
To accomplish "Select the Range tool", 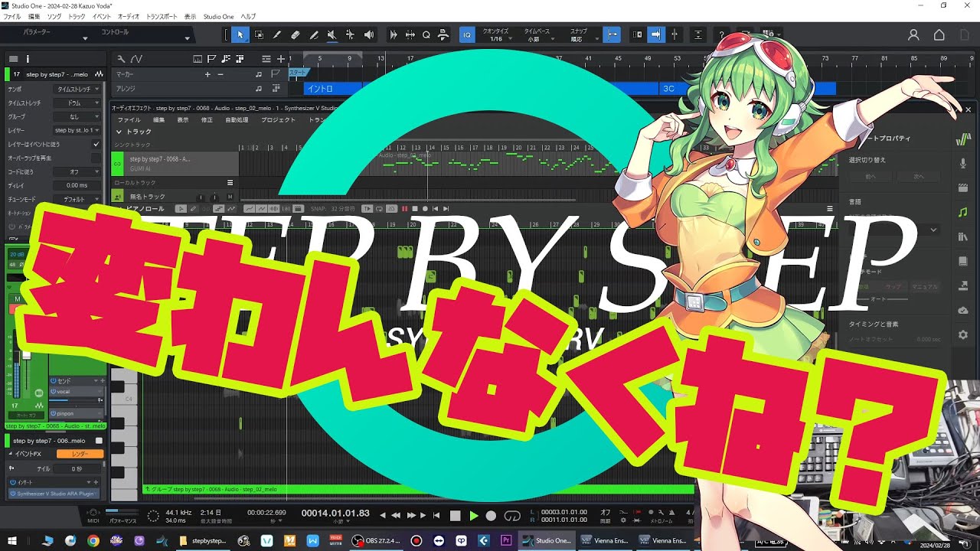I will (x=259, y=34).
